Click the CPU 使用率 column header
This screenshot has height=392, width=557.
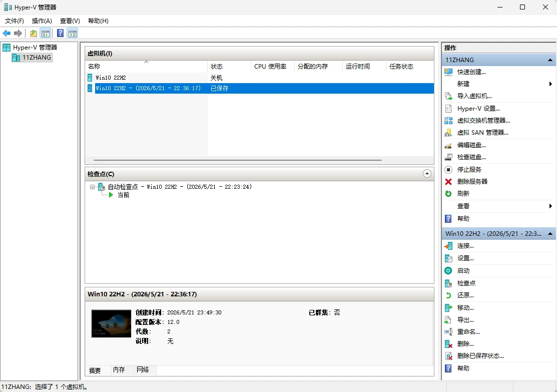273,67
